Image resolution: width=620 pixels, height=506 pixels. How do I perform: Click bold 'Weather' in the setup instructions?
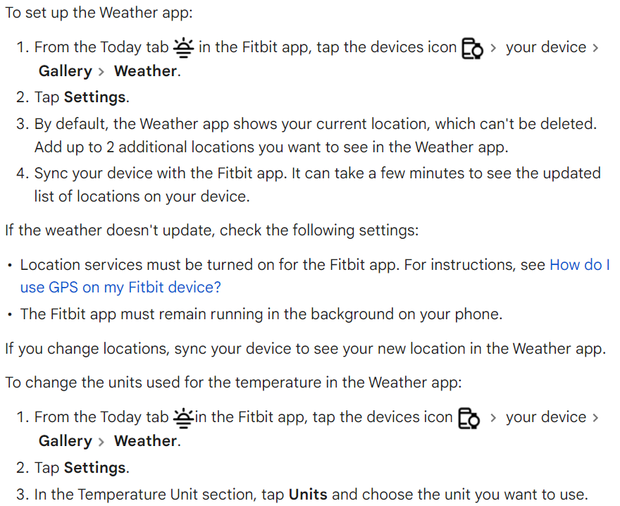[x=145, y=72]
